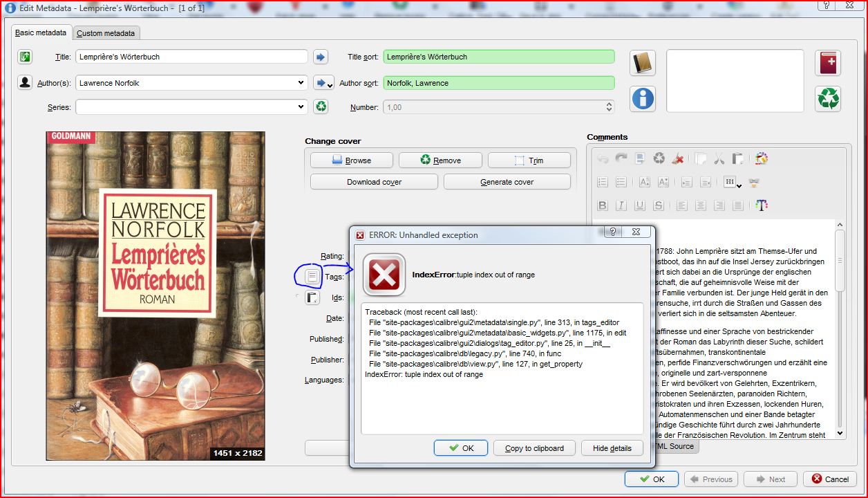The image size is (868, 498).
Task: Click the Title input field
Action: tap(191, 57)
